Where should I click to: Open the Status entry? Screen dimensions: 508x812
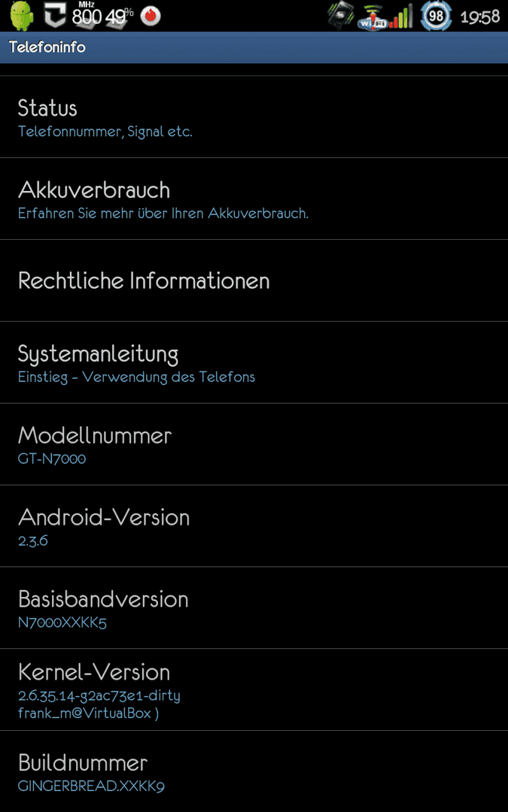pyautogui.click(x=254, y=117)
